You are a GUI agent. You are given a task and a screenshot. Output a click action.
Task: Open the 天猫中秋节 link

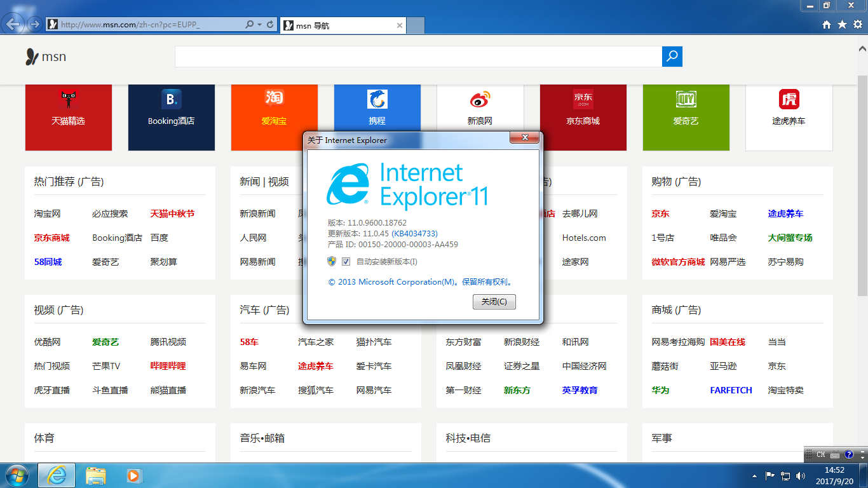click(172, 213)
